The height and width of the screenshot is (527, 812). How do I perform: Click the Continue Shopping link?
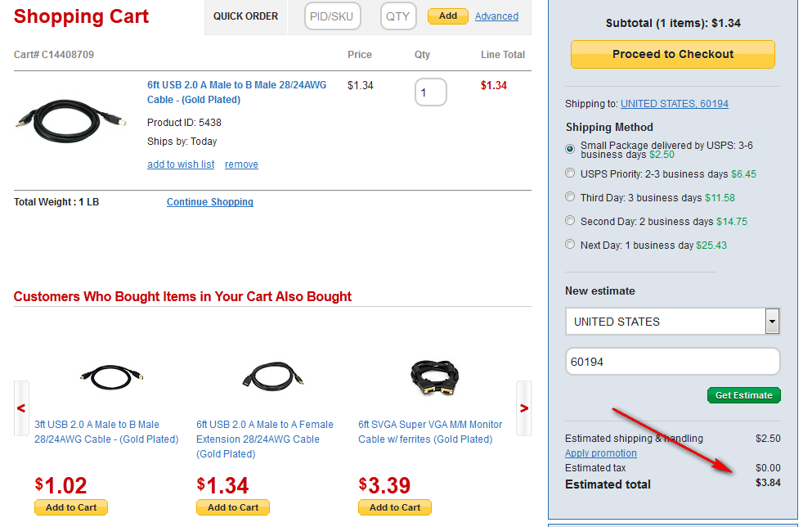point(210,202)
